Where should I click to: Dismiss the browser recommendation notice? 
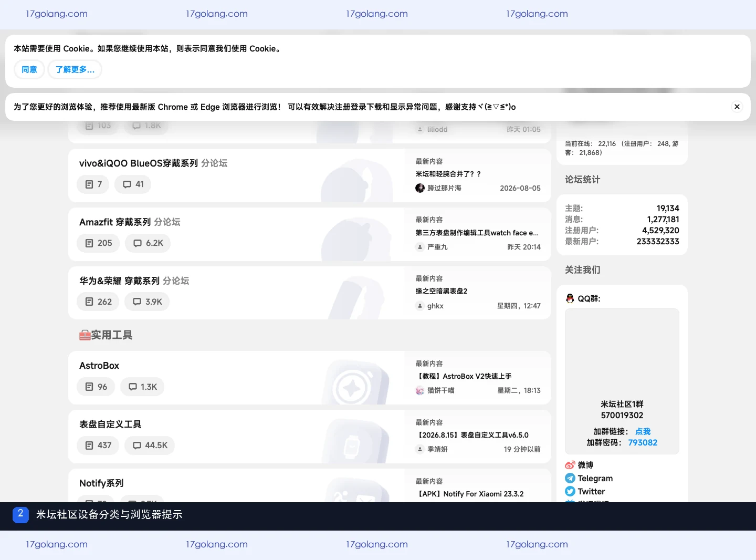click(x=737, y=107)
